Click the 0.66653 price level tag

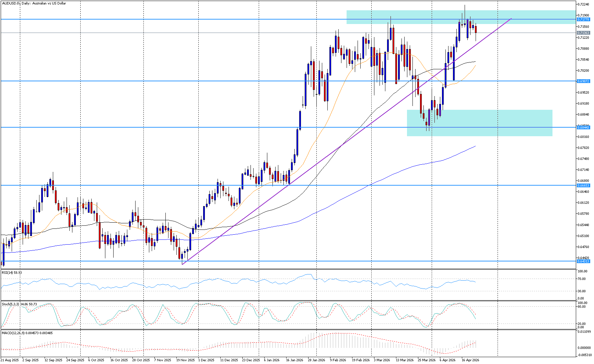(583, 185)
